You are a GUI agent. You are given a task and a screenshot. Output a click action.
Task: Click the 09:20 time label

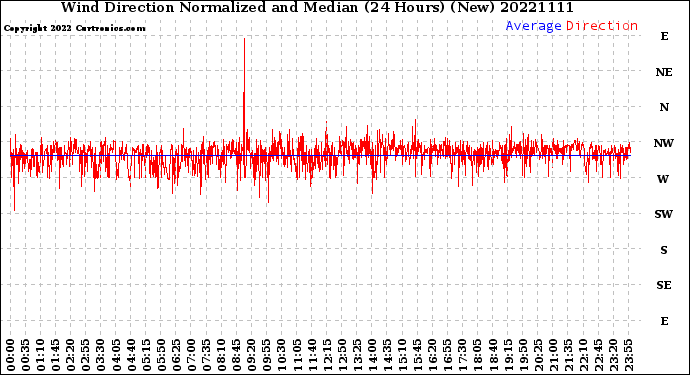pyautogui.click(x=252, y=355)
